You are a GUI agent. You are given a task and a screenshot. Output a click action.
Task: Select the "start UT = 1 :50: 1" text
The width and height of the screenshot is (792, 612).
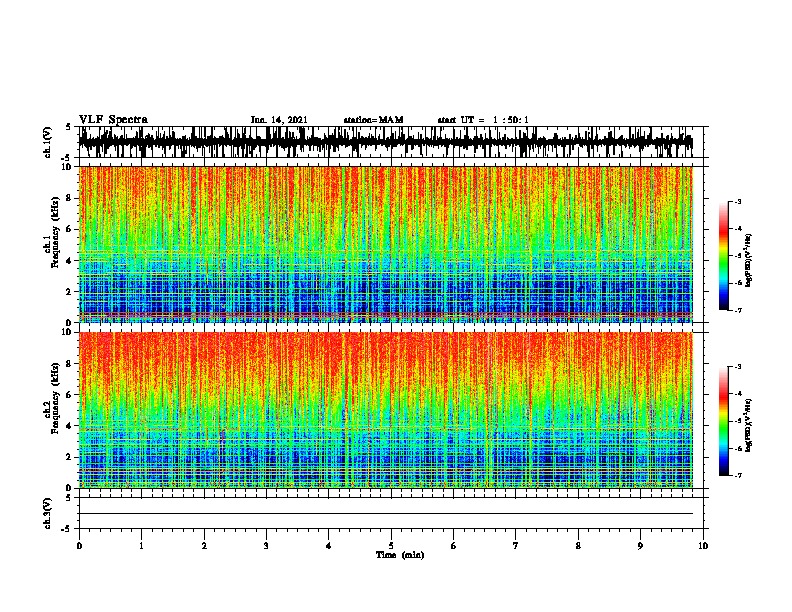(x=483, y=120)
